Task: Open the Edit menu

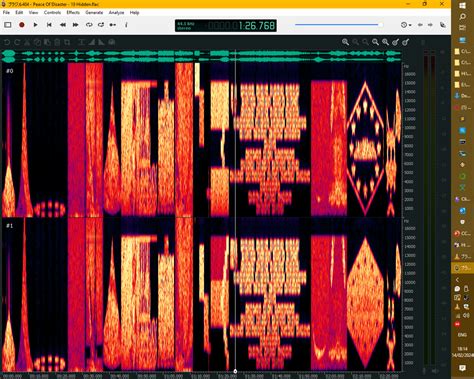Action: 19,12
